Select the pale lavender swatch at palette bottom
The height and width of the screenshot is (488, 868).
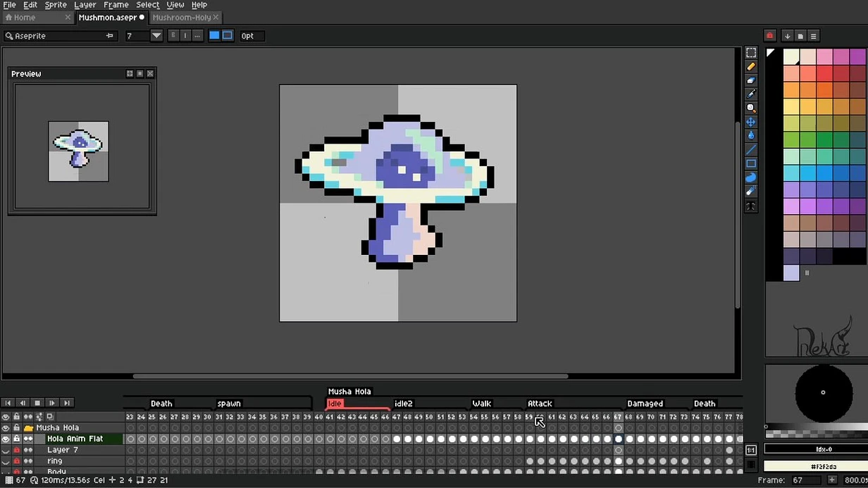click(791, 273)
